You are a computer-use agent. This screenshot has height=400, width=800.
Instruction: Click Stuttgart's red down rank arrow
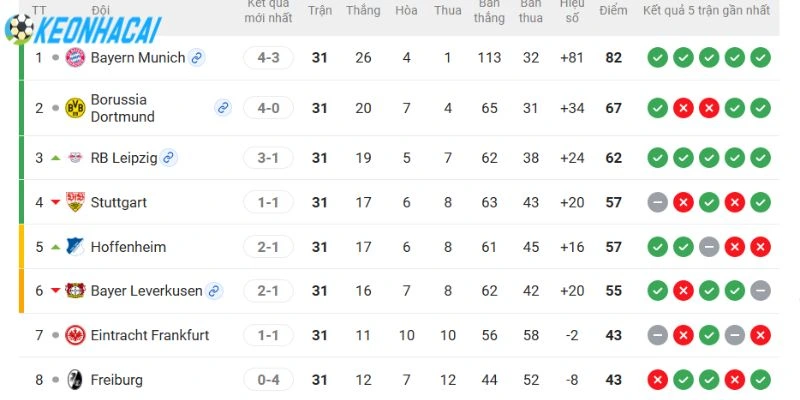click(55, 203)
